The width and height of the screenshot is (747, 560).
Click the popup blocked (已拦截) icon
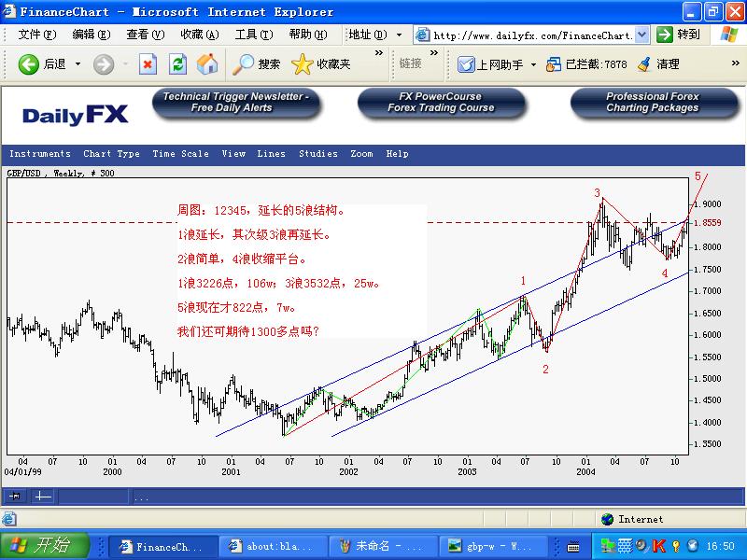(554, 64)
